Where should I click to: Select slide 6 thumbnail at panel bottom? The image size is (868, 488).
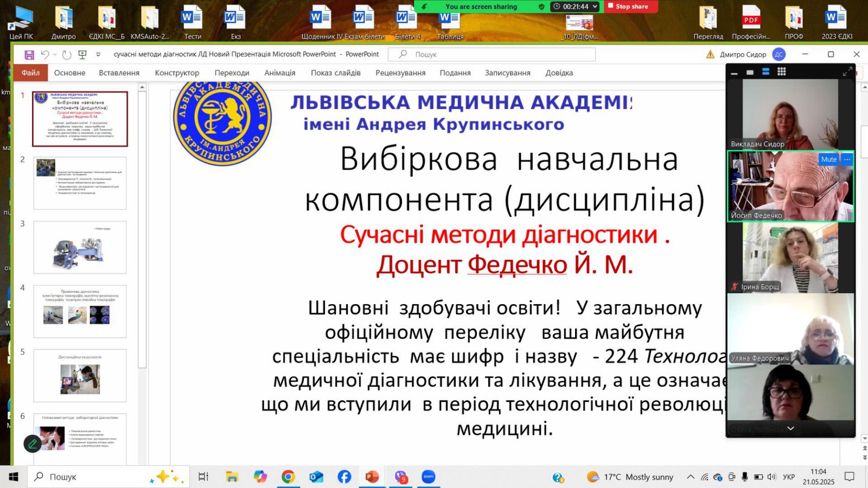[80, 438]
